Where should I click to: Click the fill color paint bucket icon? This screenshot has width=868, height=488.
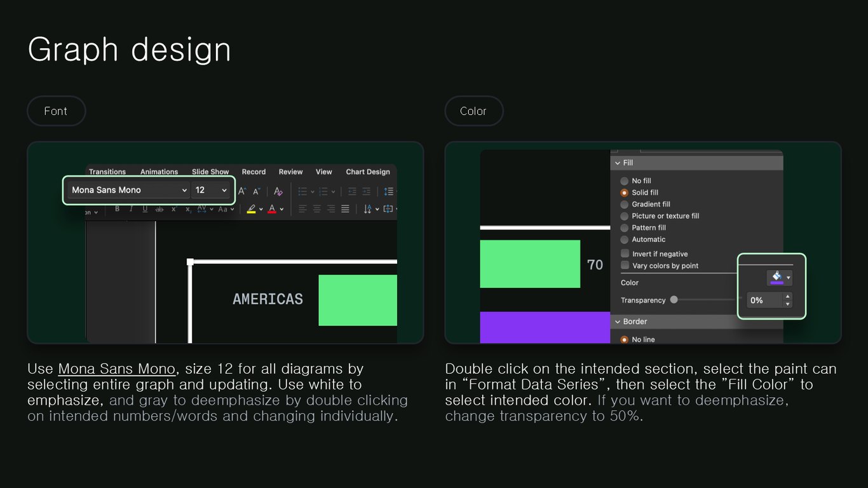[x=776, y=277]
